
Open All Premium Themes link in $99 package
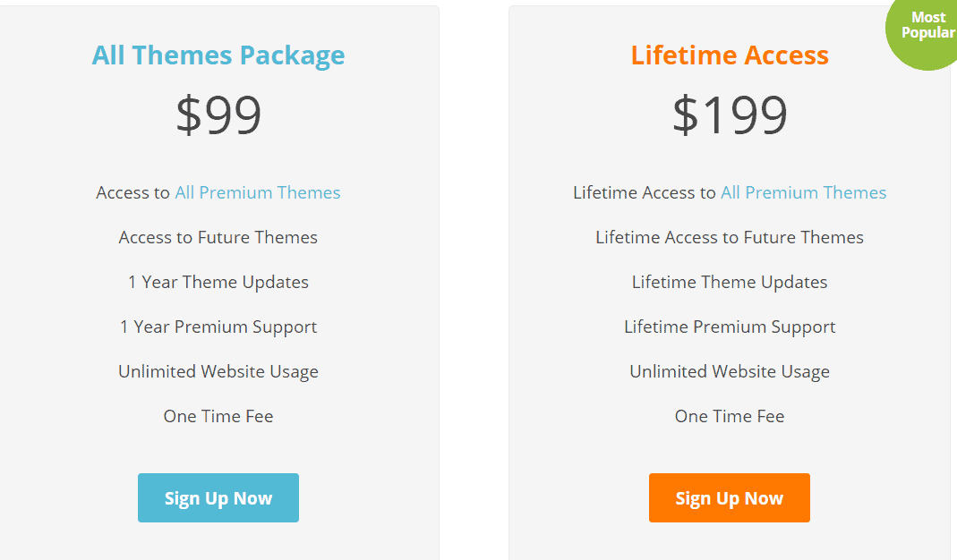click(258, 192)
